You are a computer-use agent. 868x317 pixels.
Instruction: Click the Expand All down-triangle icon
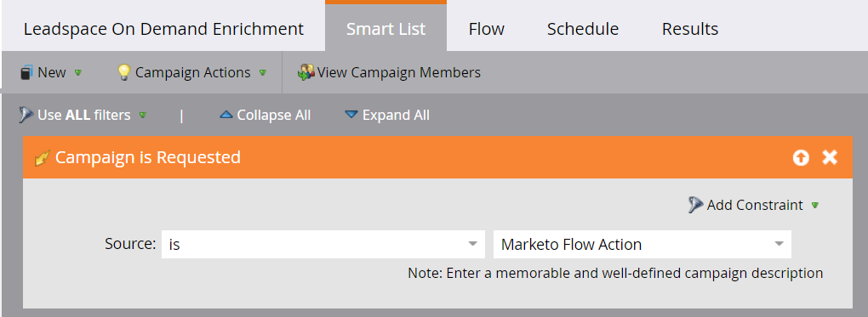pos(351,115)
